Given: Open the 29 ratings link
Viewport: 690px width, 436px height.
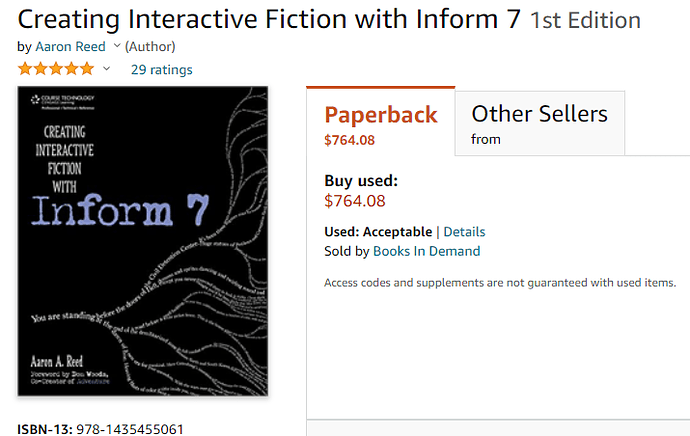Looking at the screenshot, I should click(x=161, y=70).
